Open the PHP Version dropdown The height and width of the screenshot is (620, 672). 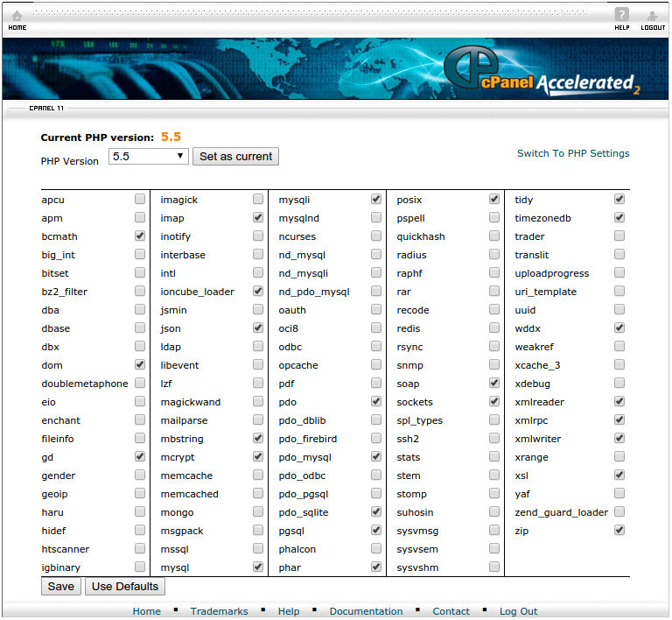click(x=148, y=157)
